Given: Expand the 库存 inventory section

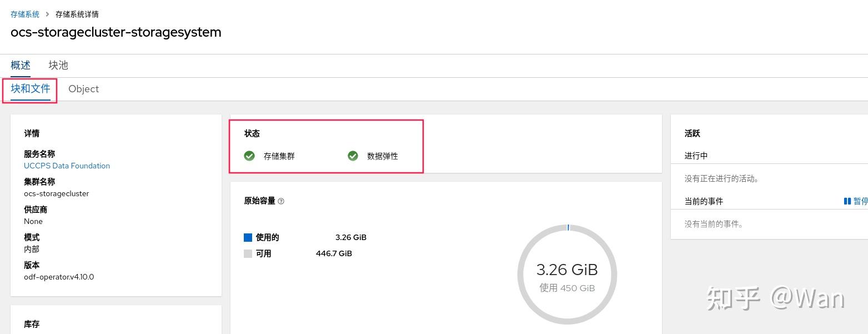Looking at the screenshot, I should pyautogui.click(x=32, y=325).
